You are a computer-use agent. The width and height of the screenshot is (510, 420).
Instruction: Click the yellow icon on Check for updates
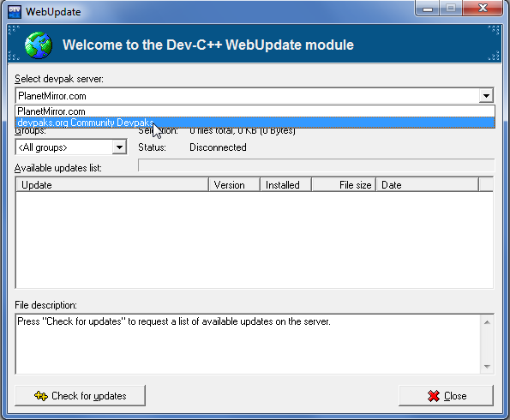click(x=41, y=396)
